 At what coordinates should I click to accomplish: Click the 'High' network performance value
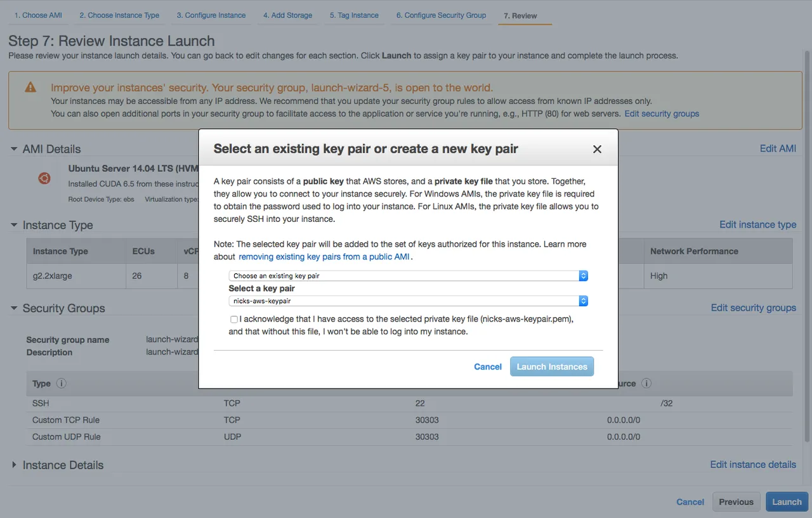click(658, 276)
